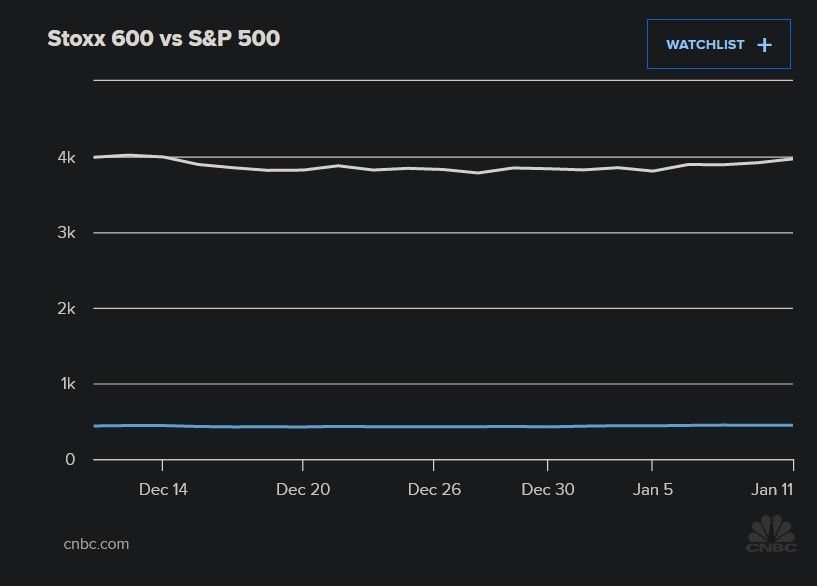This screenshot has width=817, height=586.
Task: Select the Dec 20 date label
Action: point(302,489)
